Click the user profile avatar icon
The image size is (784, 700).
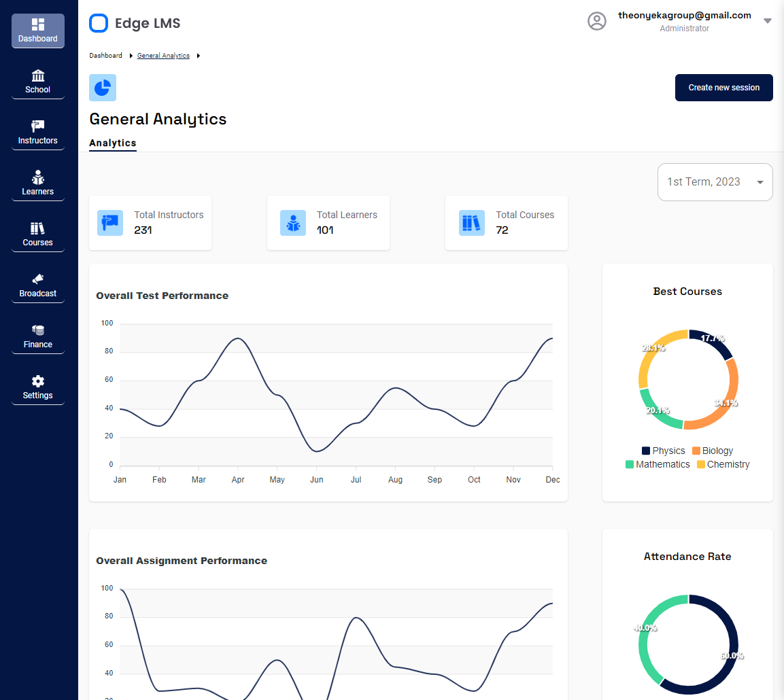[x=596, y=21]
